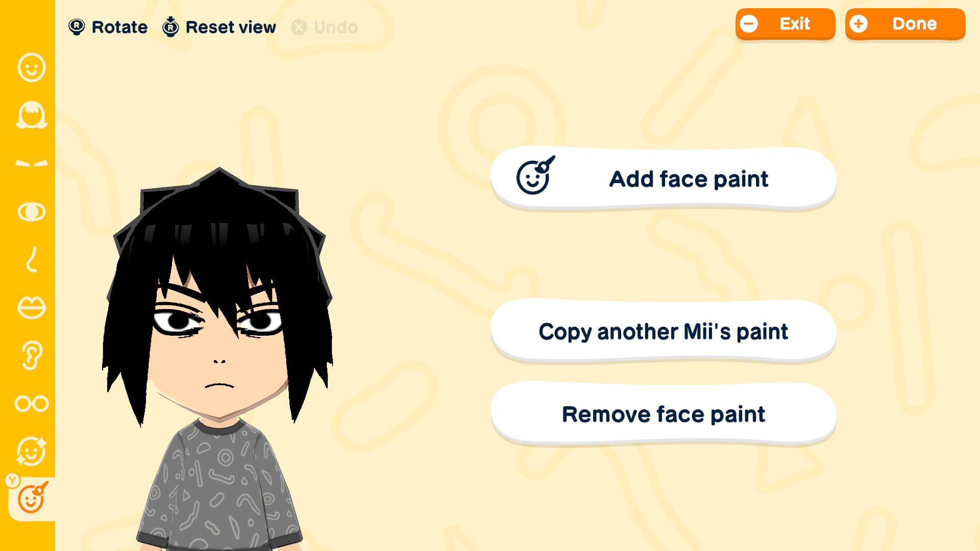Open the makeup sparkle face icon

[32, 451]
